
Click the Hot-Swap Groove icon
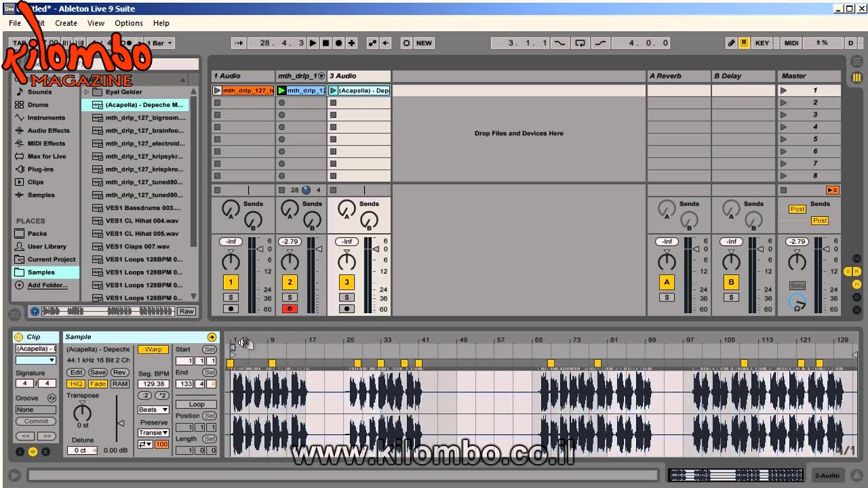[x=52, y=399]
